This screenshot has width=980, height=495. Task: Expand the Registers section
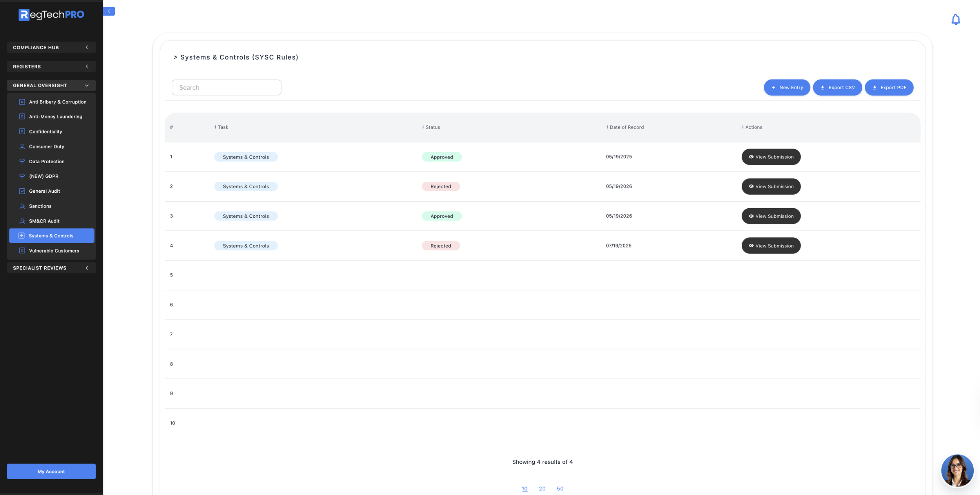[51, 67]
